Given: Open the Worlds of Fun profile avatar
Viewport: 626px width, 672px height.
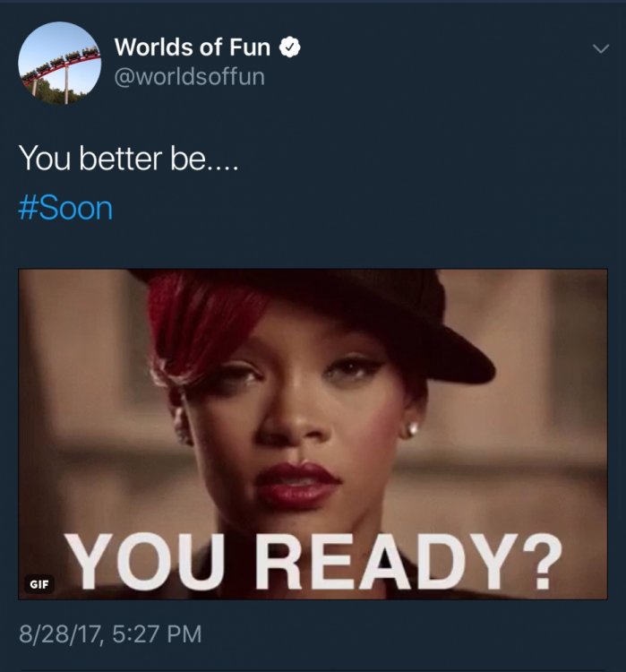Looking at the screenshot, I should [60, 63].
